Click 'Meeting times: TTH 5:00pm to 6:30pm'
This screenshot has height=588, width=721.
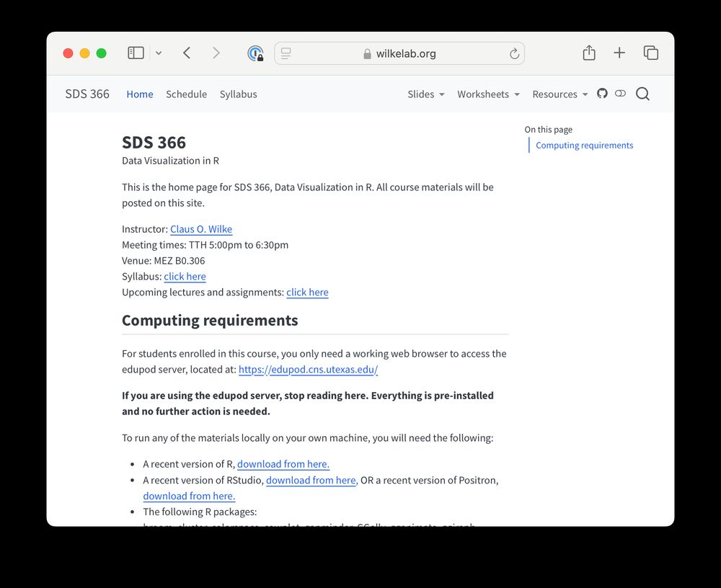click(205, 244)
